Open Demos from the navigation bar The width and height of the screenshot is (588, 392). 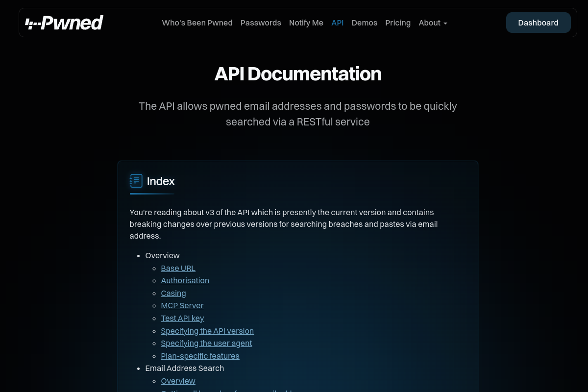(365, 23)
